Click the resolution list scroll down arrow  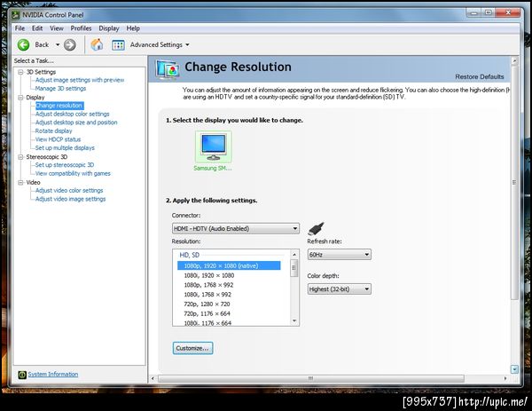pos(294,320)
